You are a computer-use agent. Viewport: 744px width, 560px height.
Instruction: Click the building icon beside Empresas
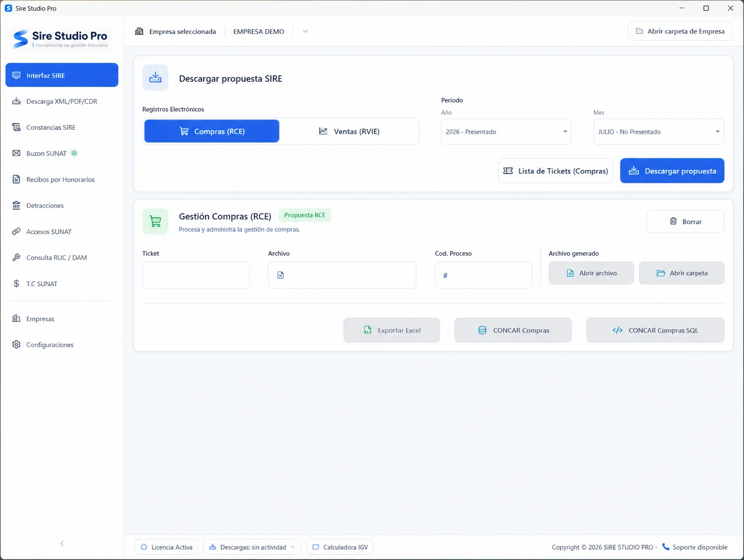[x=16, y=319]
